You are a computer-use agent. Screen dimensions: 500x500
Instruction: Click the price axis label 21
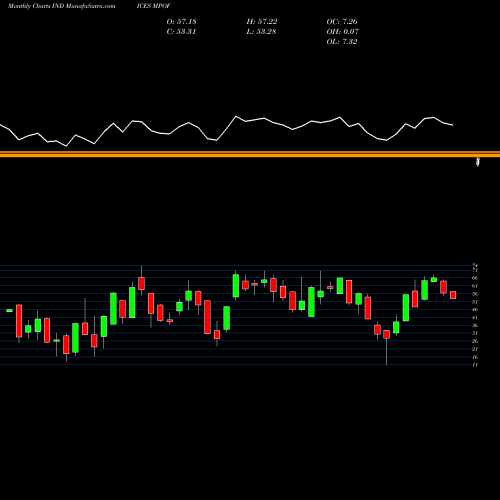point(475,349)
